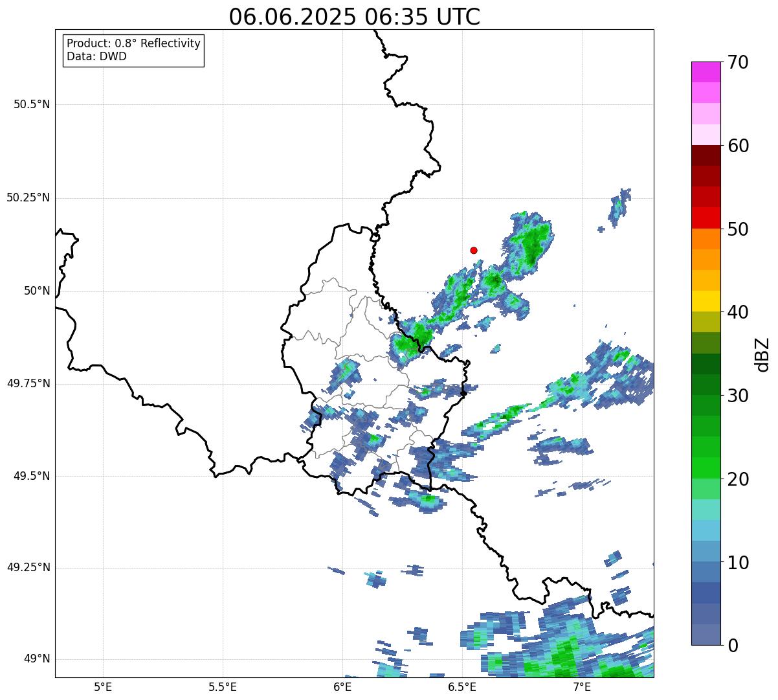Click the plot title '06.06.2025 06:35 UTC'
The image size is (778, 700).
pos(355,17)
